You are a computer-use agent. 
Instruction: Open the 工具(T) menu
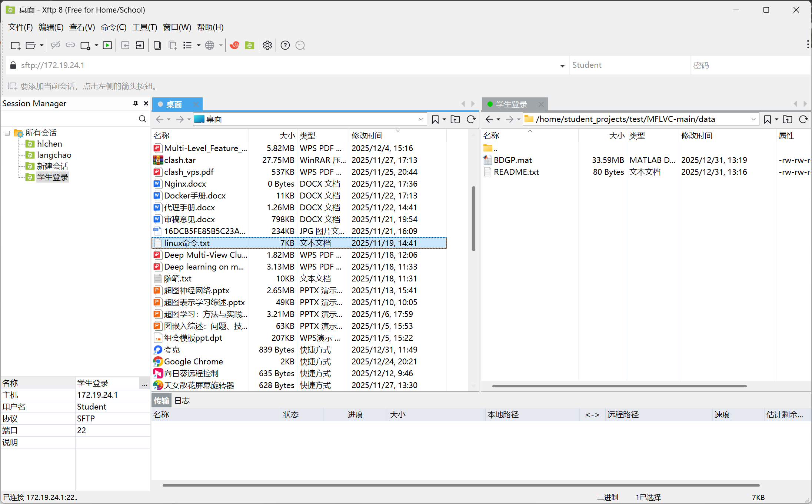(144, 27)
